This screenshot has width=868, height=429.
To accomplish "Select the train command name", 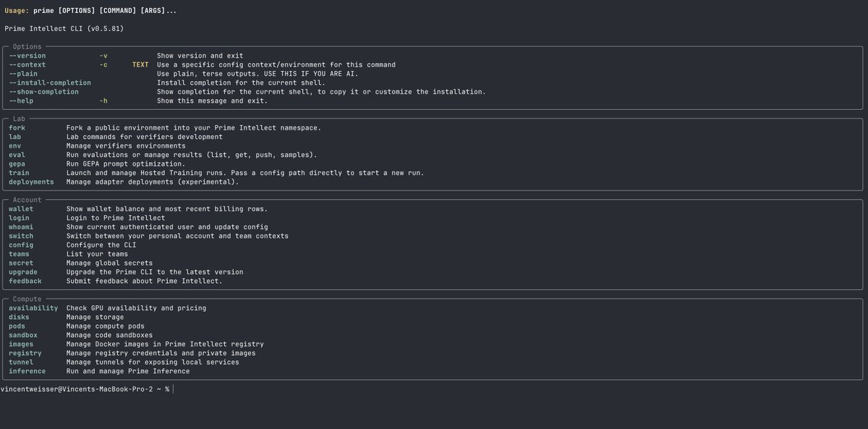I will coord(19,173).
